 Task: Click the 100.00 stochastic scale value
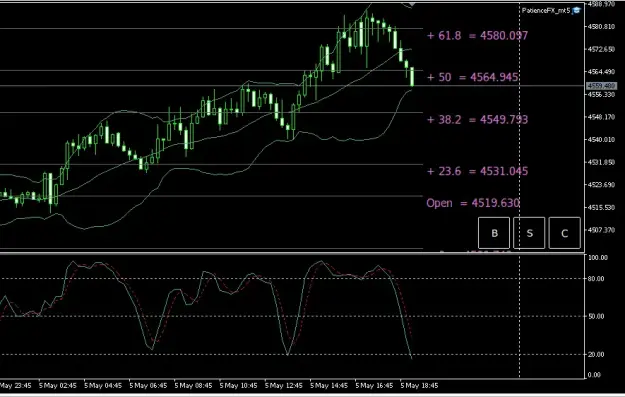coord(598,258)
